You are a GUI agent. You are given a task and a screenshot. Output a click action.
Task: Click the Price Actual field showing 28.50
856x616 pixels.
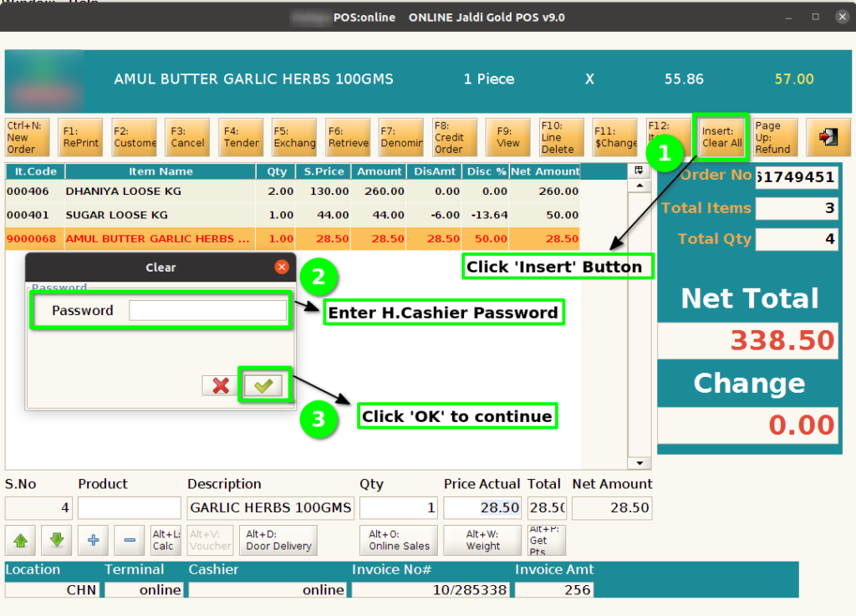click(x=482, y=507)
